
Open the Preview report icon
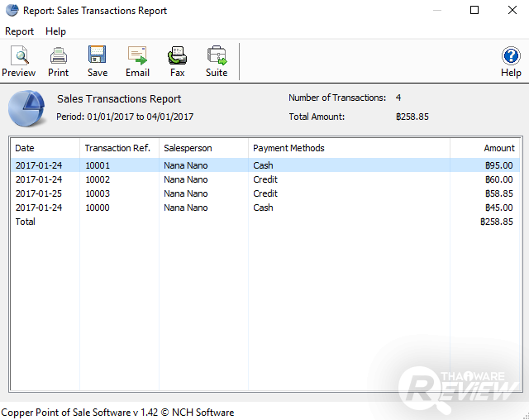click(x=18, y=62)
